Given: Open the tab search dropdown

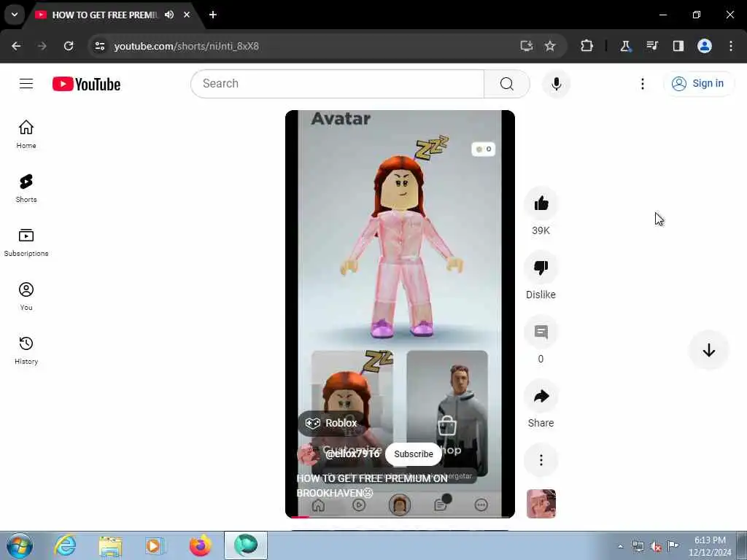Looking at the screenshot, I should coord(15,15).
